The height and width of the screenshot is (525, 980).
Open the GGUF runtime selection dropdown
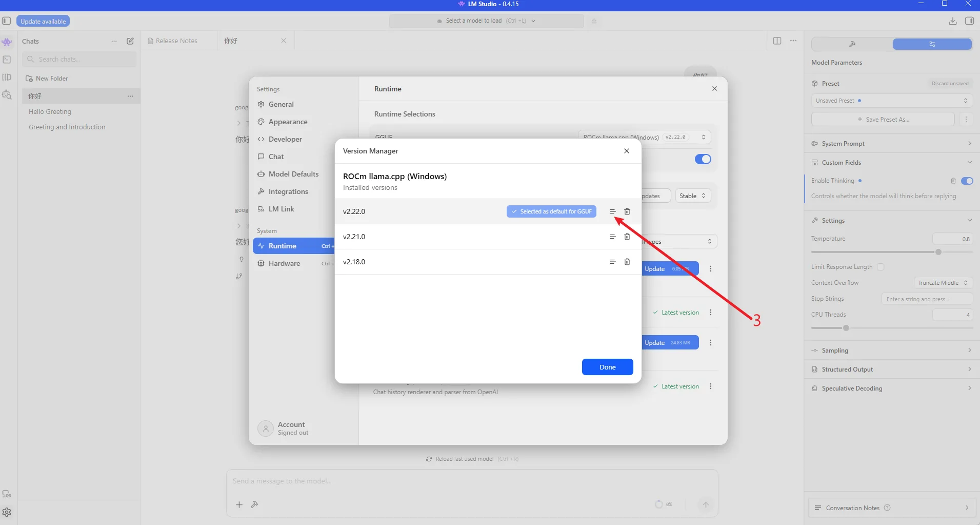click(x=644, y=137)
